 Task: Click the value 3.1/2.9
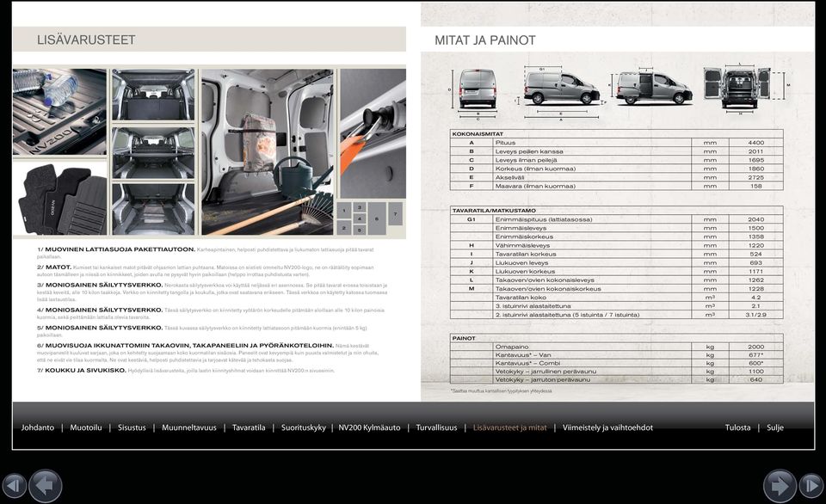756,315
